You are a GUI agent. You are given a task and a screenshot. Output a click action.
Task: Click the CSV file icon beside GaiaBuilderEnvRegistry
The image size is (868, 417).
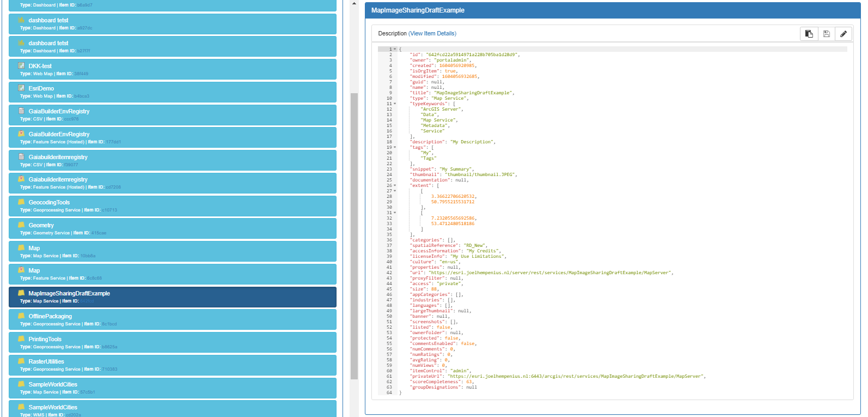21,111
